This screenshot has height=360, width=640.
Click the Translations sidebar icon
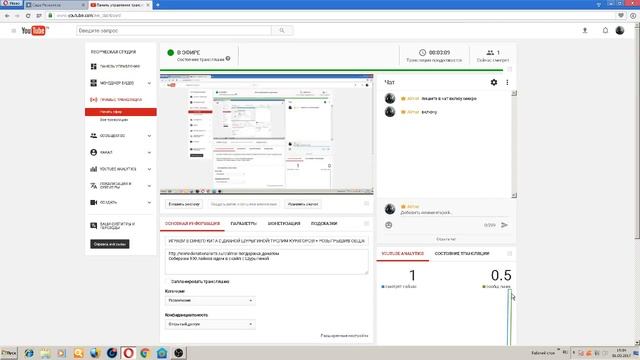[93, 186]
